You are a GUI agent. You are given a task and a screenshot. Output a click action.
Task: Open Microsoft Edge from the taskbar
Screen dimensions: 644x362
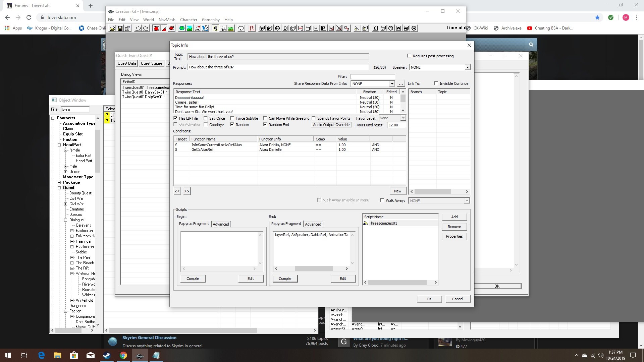click(x=41, y=355)
